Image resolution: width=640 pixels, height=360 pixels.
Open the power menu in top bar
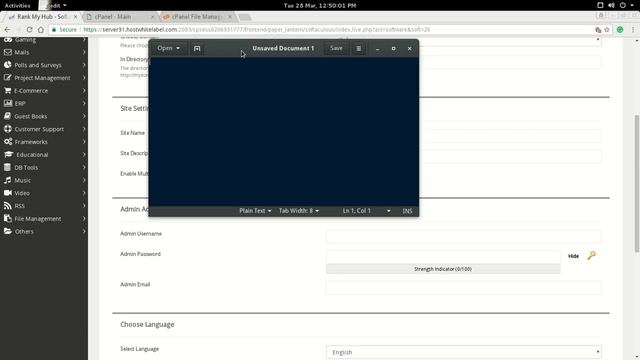[623, 5]
